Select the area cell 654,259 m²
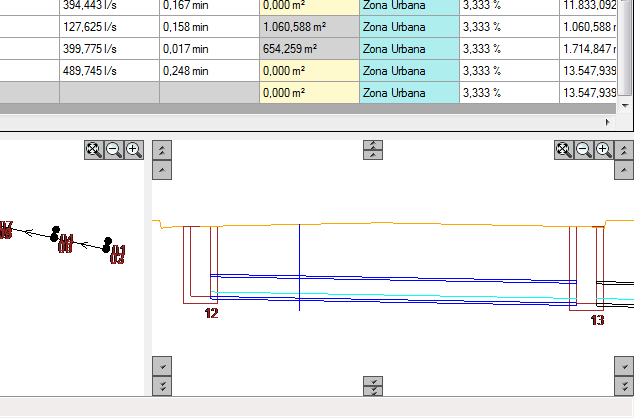Image resolution: width=635 pixels, height=418 pixels. click(x=309, y=49)
